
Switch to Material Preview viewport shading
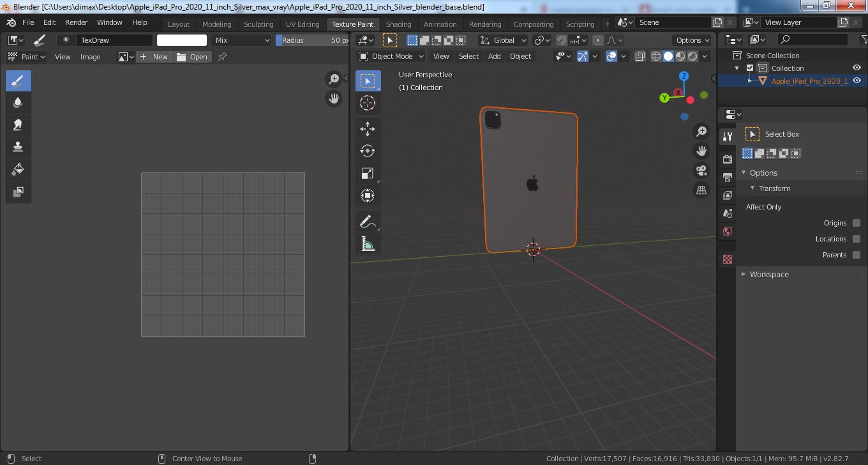point(680,56)
